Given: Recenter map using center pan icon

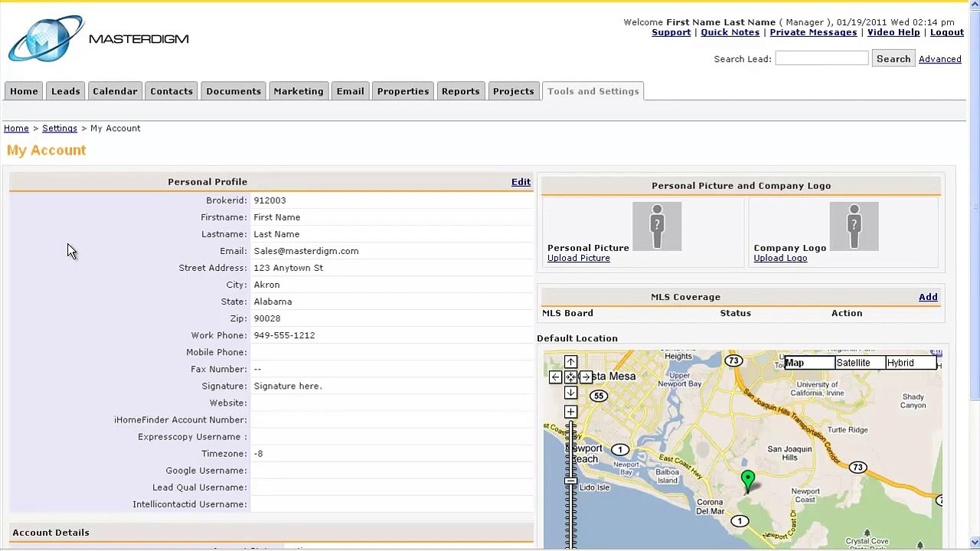Looking at the screenshot, I should 570,377.
